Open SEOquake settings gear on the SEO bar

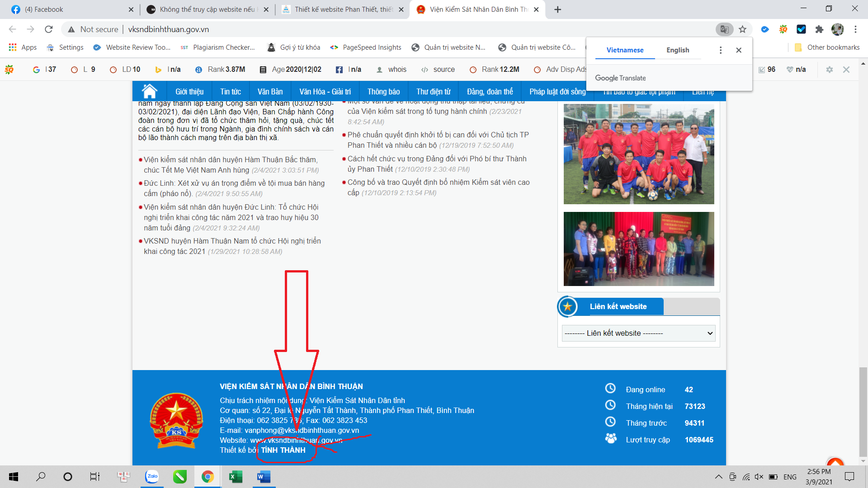[830, 70]
